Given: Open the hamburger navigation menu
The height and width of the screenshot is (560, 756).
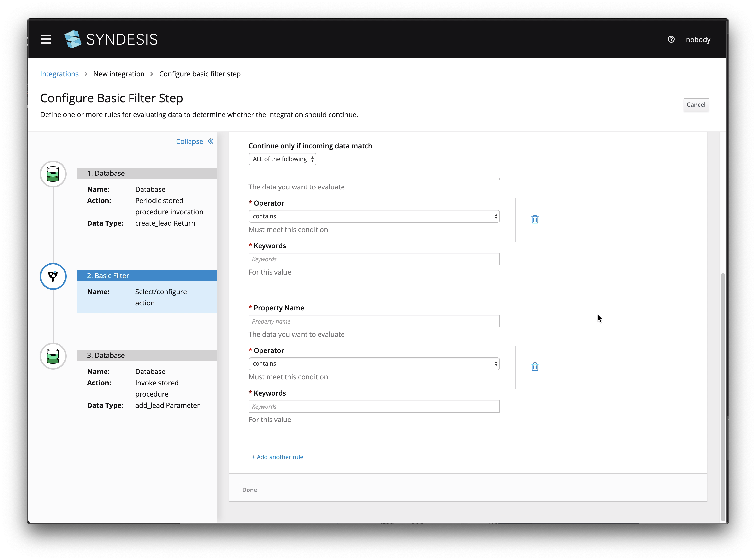Looking at the screenshot, I should click(x=46, y=39).
